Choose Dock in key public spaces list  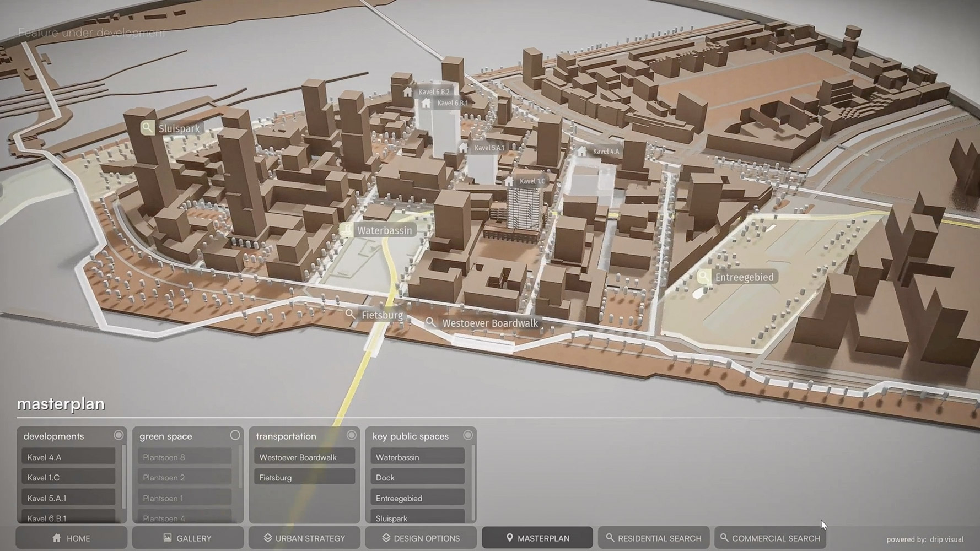(x=417, y=477)
